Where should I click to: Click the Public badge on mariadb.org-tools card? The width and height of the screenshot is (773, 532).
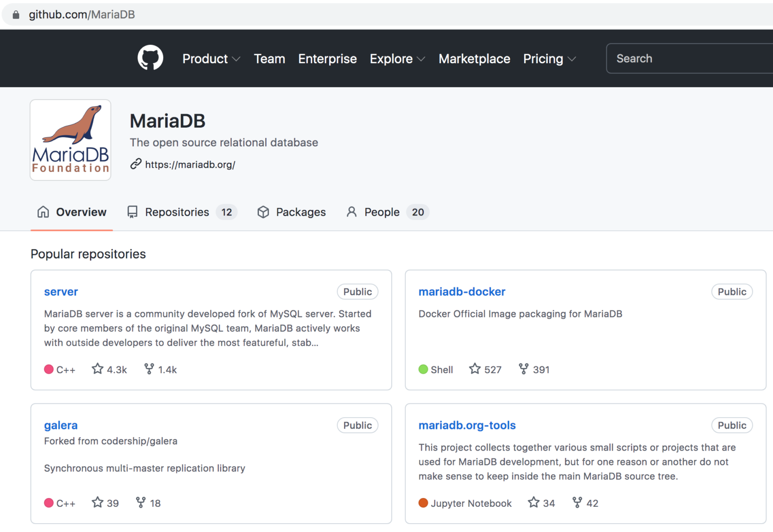tap(732, 426)
